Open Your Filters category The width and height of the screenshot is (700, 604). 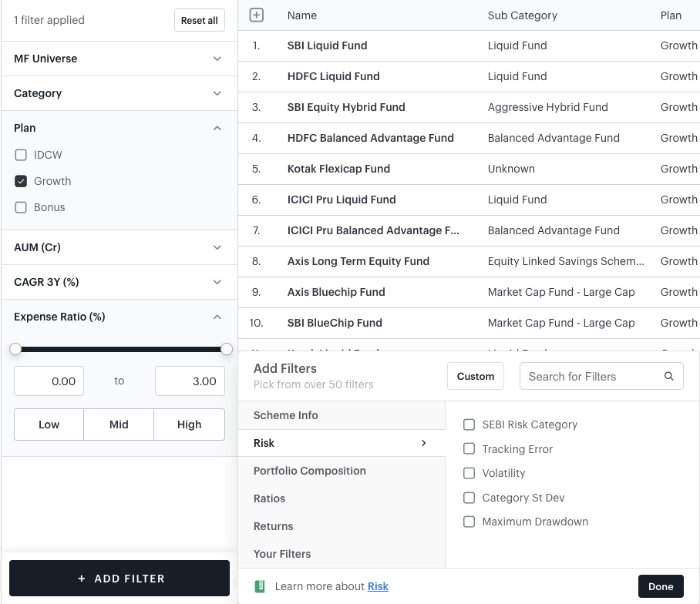coord(342,554)
